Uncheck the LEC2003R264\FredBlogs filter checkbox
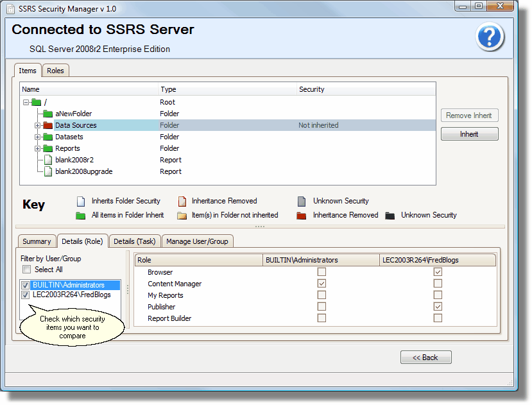This screenshot has height=405, width=532. [x=25, y=295]
